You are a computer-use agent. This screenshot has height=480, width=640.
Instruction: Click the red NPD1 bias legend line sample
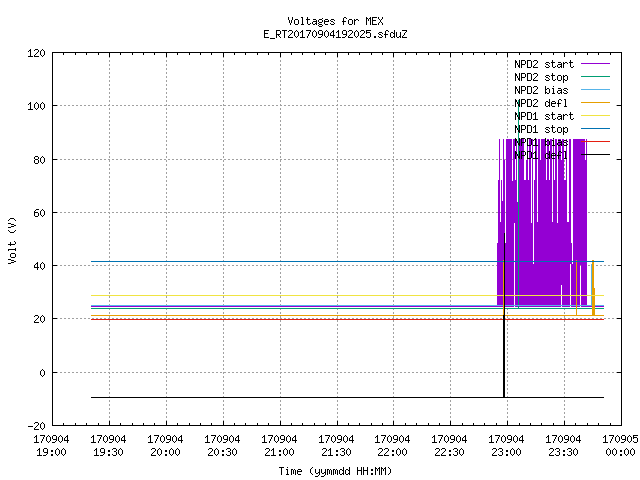(x=595, y=142)
